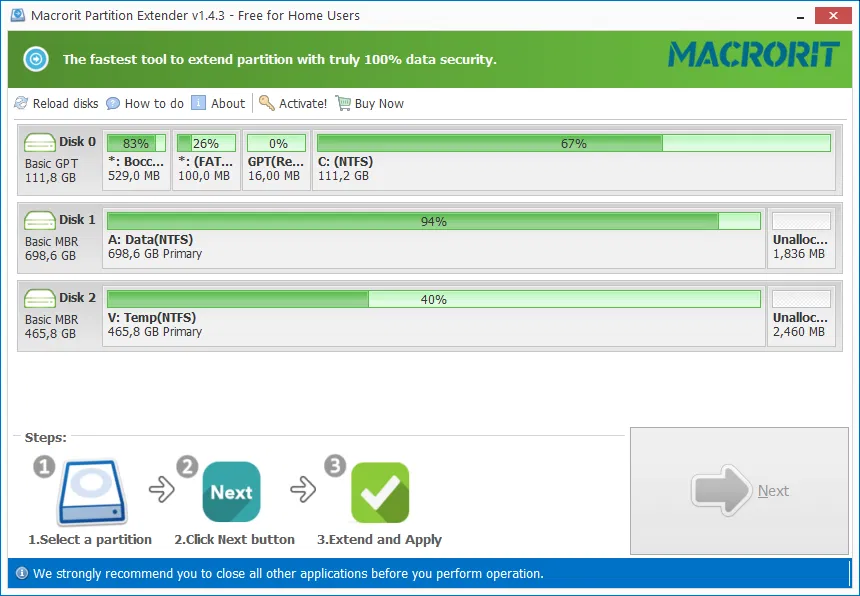Click the Buy Now shopping cart icon

343,103
